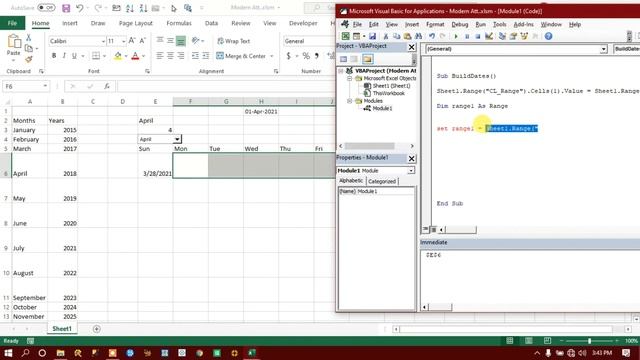Viewport: 640px width, 360px height.
Task: Switch to the Formulas ribbon tab
Action: [179, 23]
